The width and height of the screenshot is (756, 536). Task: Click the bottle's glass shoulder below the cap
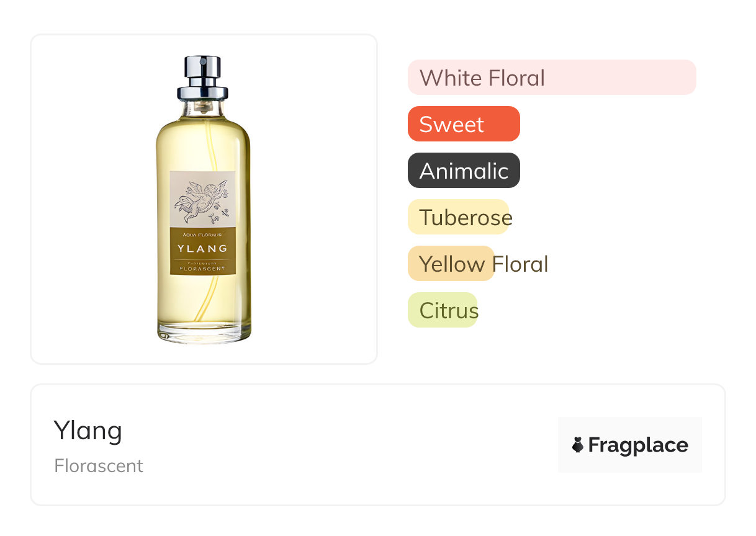coord(202,114)
